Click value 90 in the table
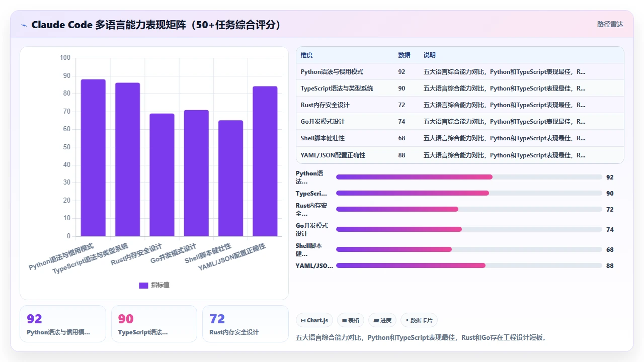The width and height of the screenshot is (644, 362). coord(401,88)
